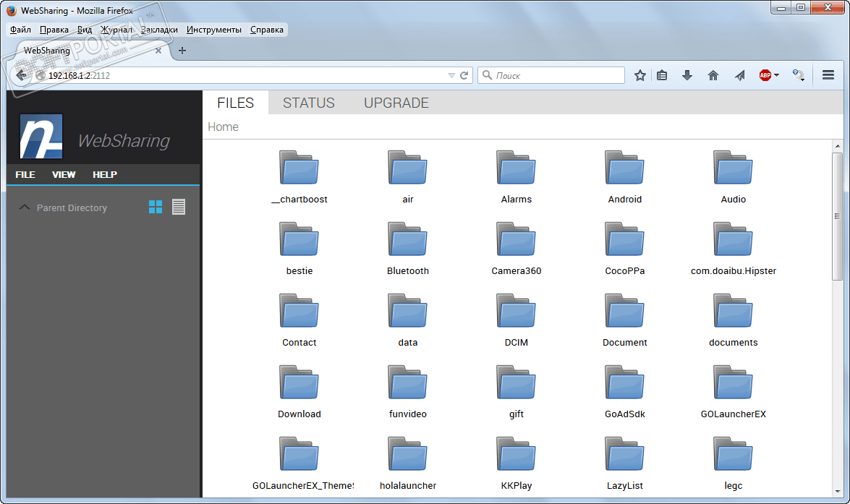
Task: Switch to grid thumbnail view
Action: (156, 207)
